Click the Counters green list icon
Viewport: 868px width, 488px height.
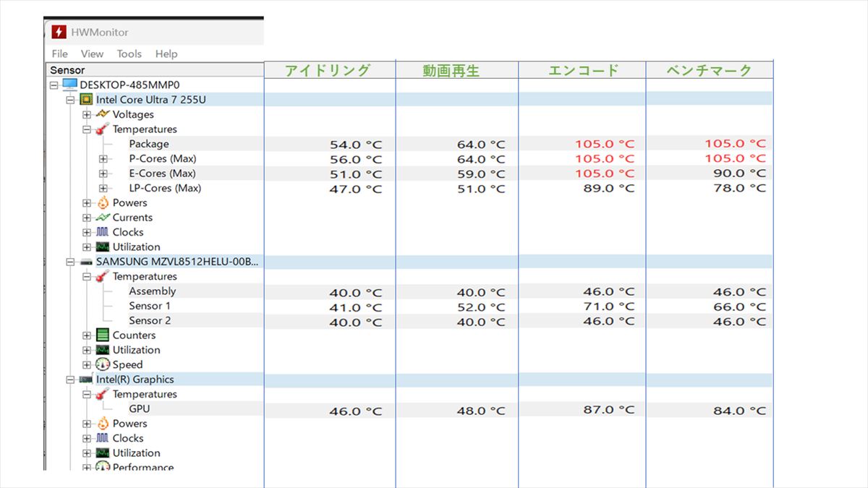tap(102, 335)
